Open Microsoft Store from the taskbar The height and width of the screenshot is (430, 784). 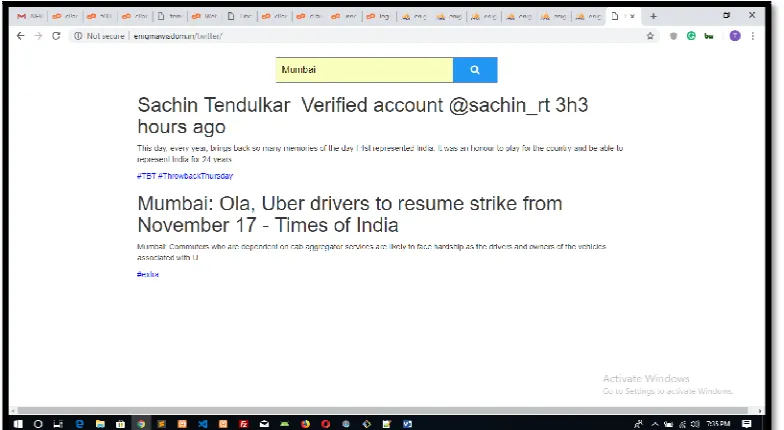point(120,424)
